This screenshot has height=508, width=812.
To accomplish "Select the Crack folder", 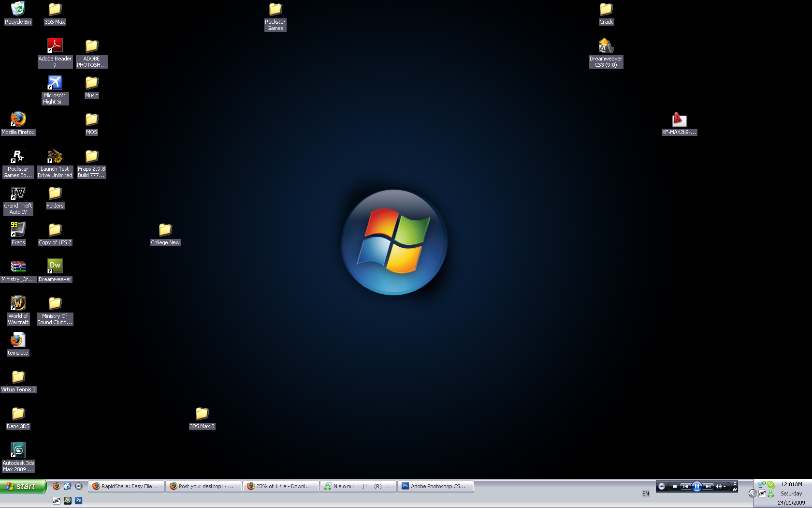I will tap(606, 13).
